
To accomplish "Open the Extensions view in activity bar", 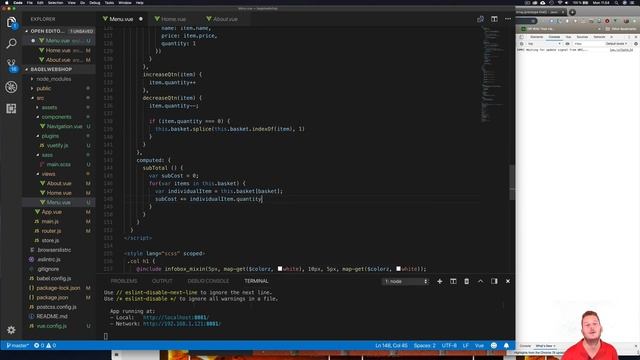I will point(11,108).
